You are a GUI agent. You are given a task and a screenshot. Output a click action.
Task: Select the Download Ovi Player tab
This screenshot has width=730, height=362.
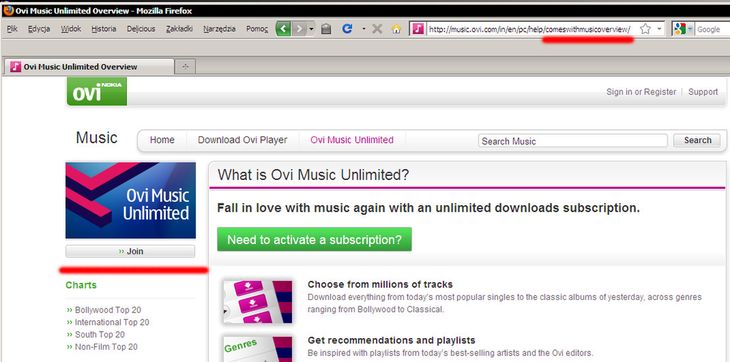(x=242, y=140)
